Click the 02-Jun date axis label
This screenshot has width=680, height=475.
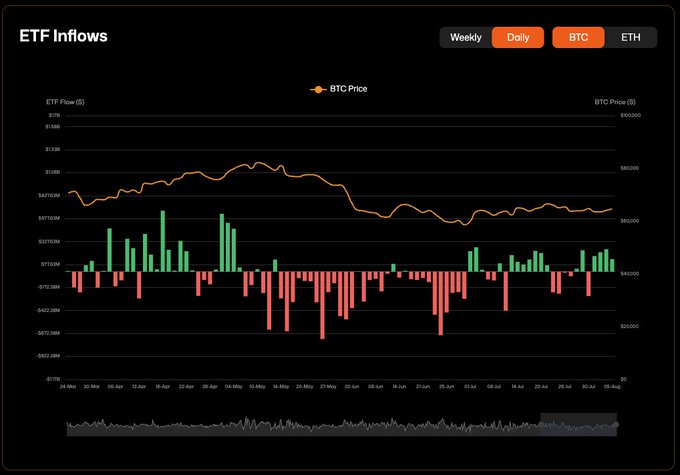[352, 387]
